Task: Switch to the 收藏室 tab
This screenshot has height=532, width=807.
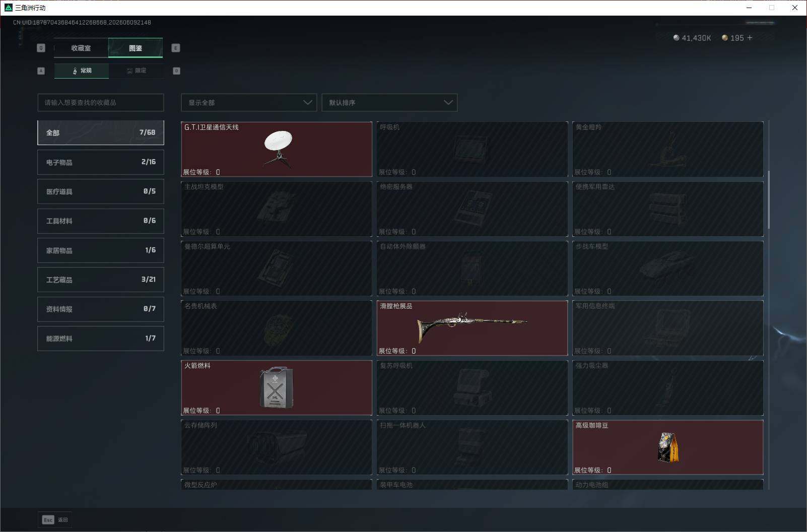Action: point(81,48)
